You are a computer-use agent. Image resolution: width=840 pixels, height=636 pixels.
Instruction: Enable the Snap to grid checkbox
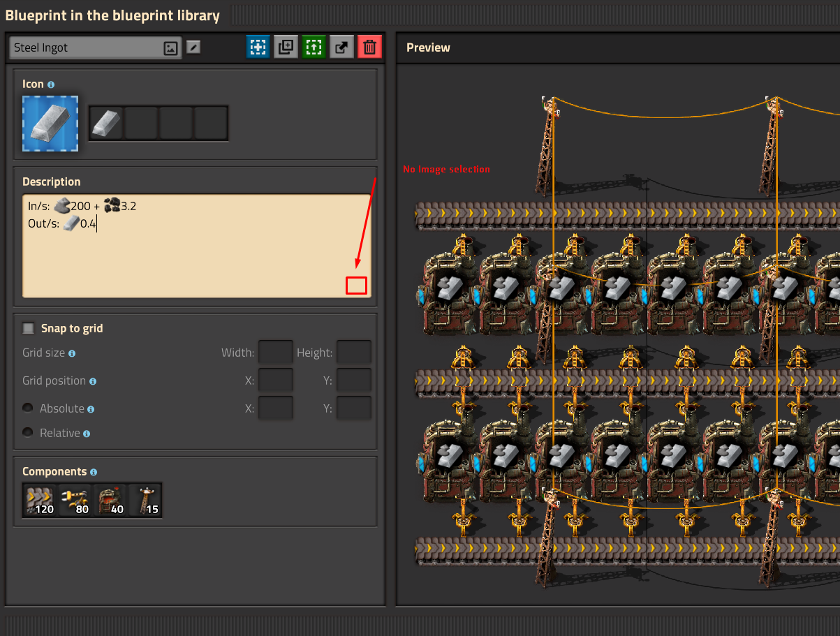click(28, 328)
